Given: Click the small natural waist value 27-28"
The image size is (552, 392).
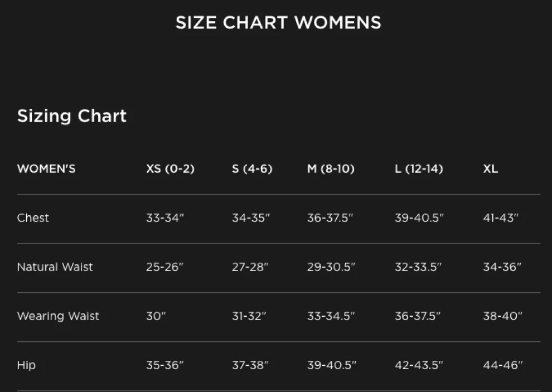Looking at the screenshot, I should coord(250,267).
